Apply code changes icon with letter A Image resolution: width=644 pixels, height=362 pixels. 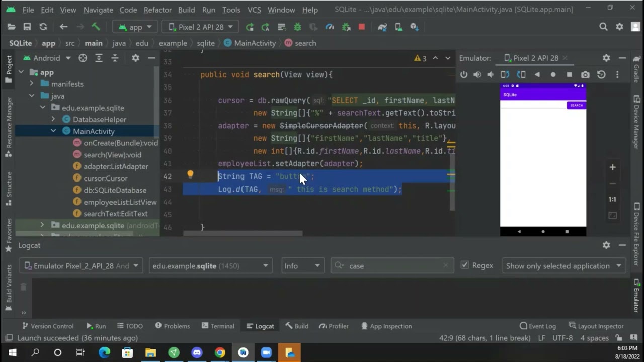(x=266, y=27)
